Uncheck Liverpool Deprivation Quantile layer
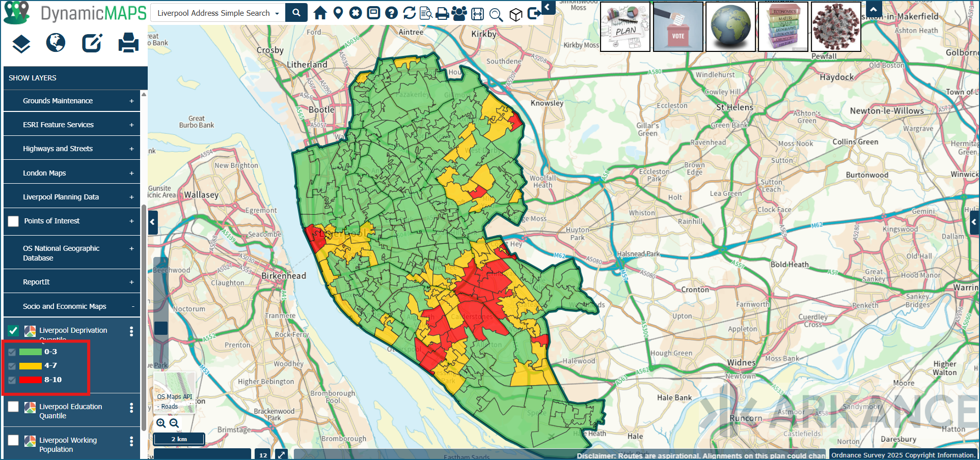 [13, 331]
